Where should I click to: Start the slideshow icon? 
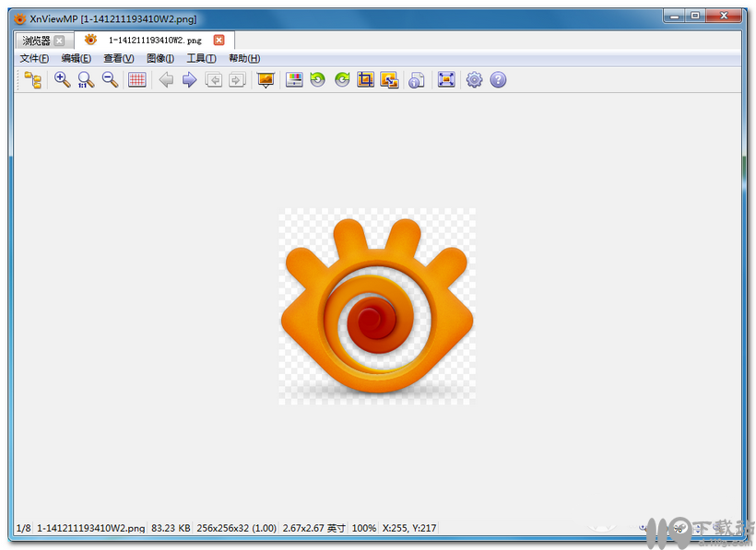pyautogui.click(x=266, y=80)
